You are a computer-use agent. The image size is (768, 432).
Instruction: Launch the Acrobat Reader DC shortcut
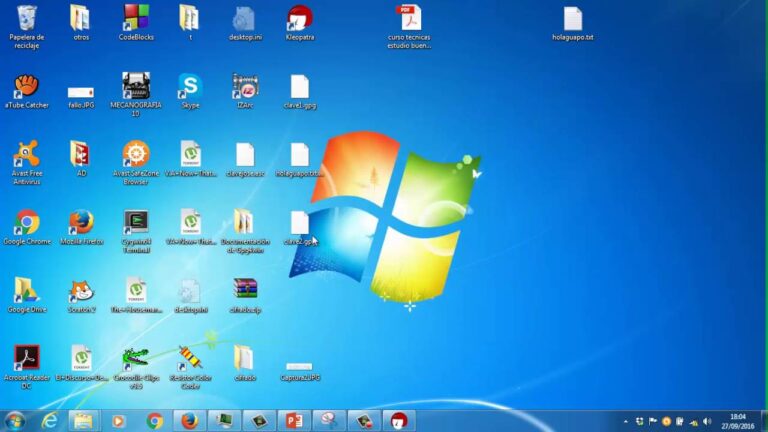(x=26, y=367)
